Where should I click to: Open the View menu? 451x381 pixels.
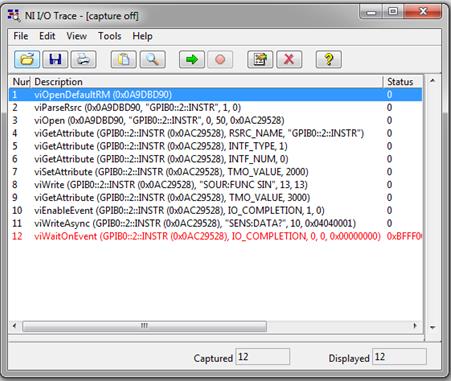click(x=76, y=36)
